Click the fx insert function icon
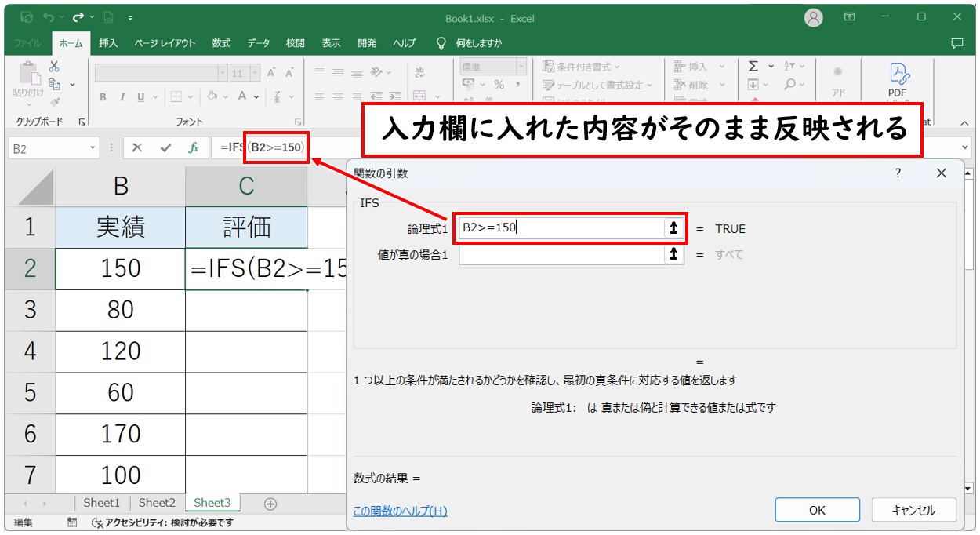This screenshot has height=535, width=980. click(193, 147)
